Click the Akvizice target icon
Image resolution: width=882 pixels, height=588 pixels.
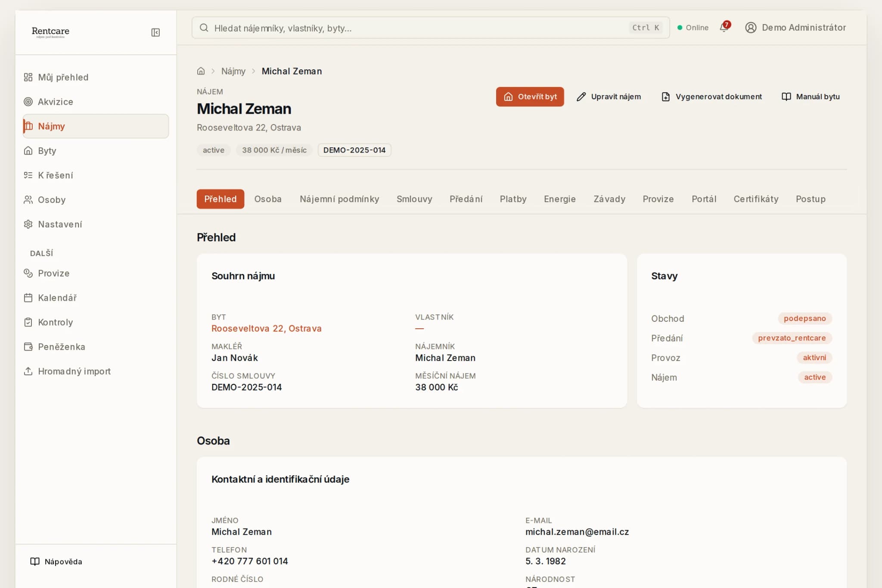28,102
